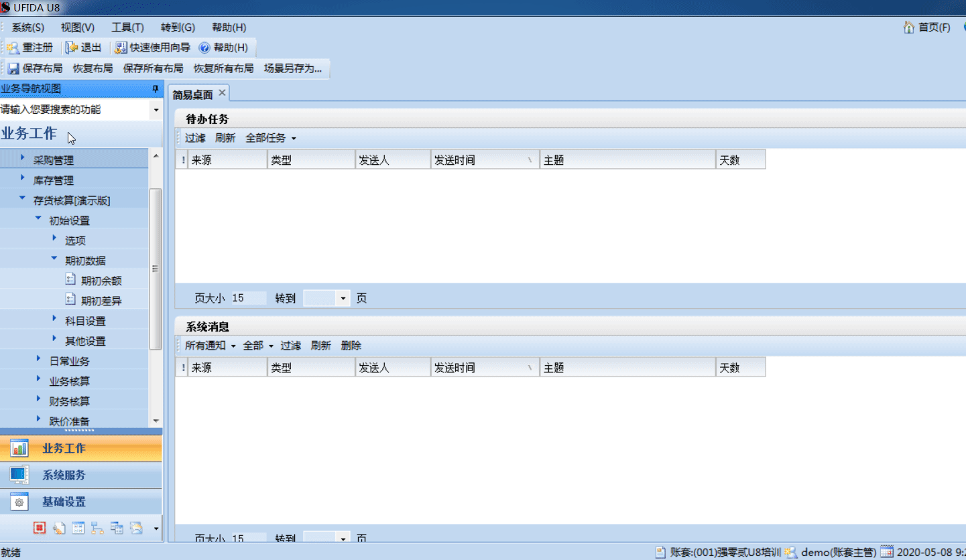Click the navigation tree scrollbar up arrow
The height and width of the screenshot is (560, 966).
click(156, 155)
